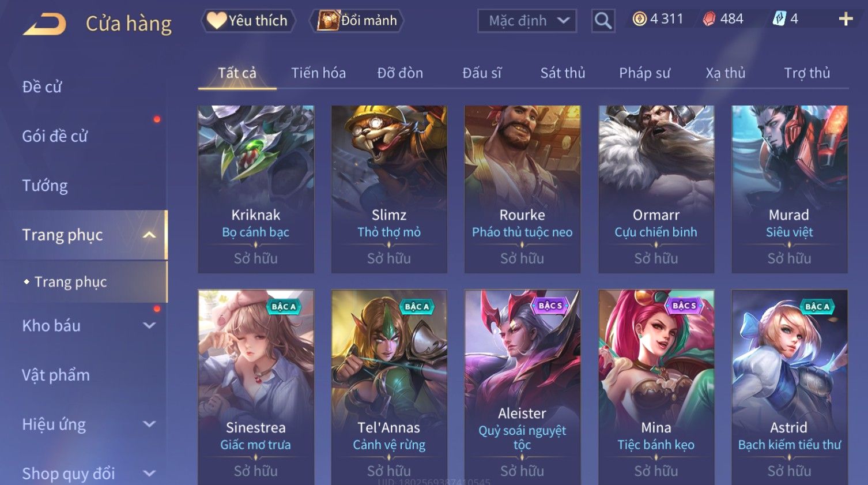Open Yêu thích heart favorites

248,21
